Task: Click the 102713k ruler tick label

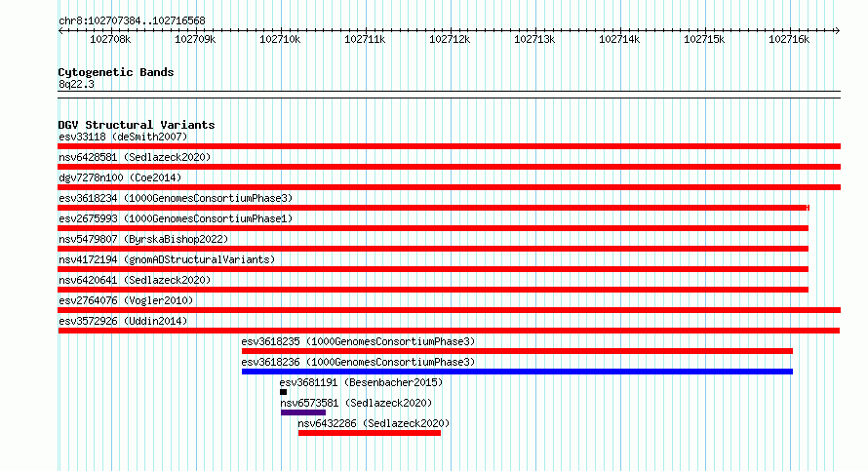Action: [x=534, y=39]
